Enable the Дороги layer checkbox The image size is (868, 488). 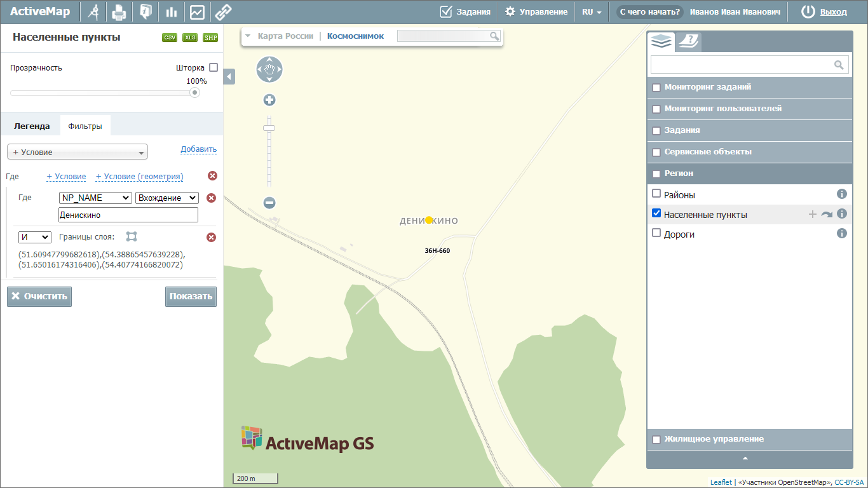point(657,233)
